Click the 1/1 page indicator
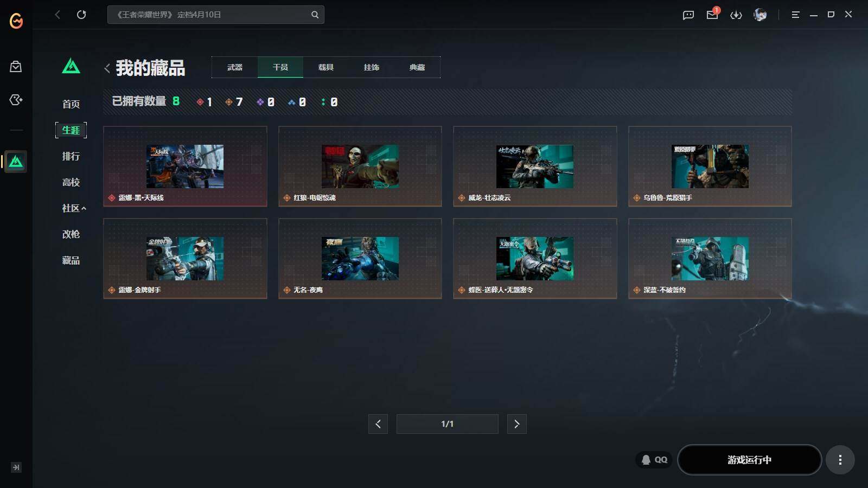This screenshot has height=488, width=868. (448, 424)
